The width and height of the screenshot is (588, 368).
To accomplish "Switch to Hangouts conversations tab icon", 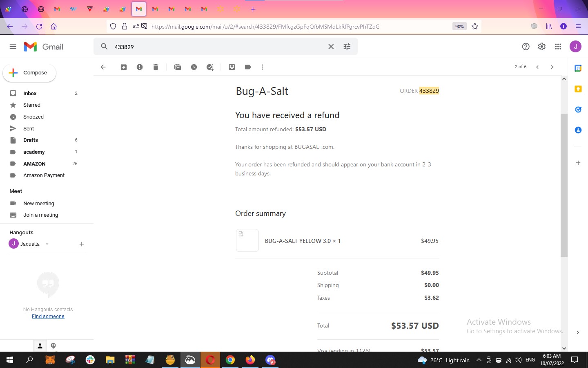I will click(53, 346).
